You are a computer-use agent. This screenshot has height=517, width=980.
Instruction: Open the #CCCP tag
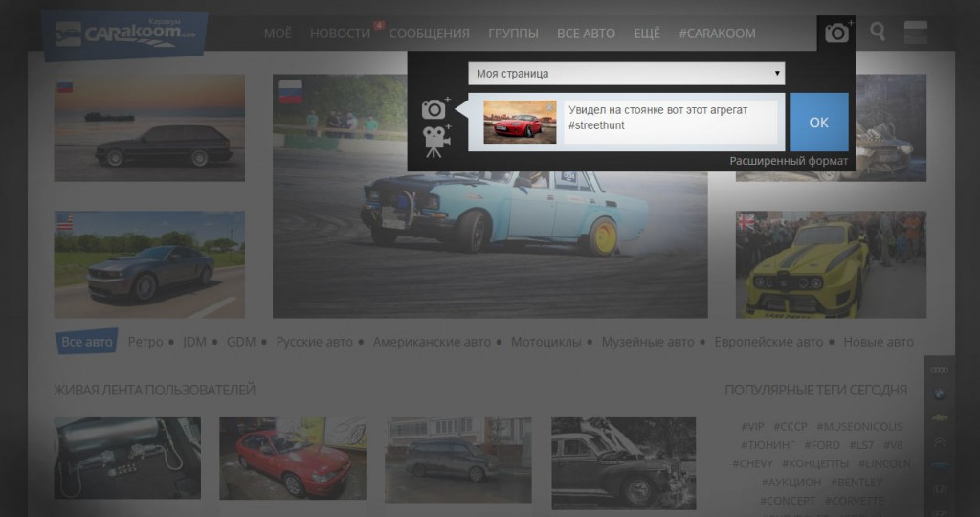coord(791,426)
